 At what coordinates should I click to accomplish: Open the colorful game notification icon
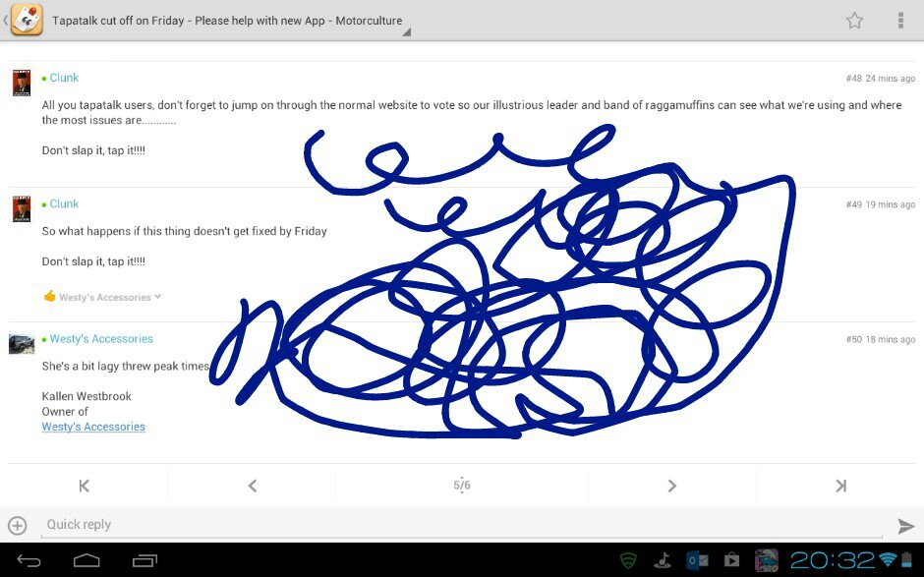pyautogui.click(x=767, y=560)
